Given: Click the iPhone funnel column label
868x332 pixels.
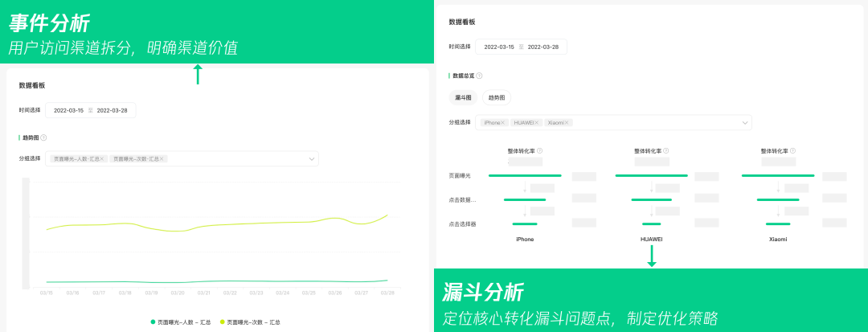Looking at the screenshot, I should [x=525, y=240].
